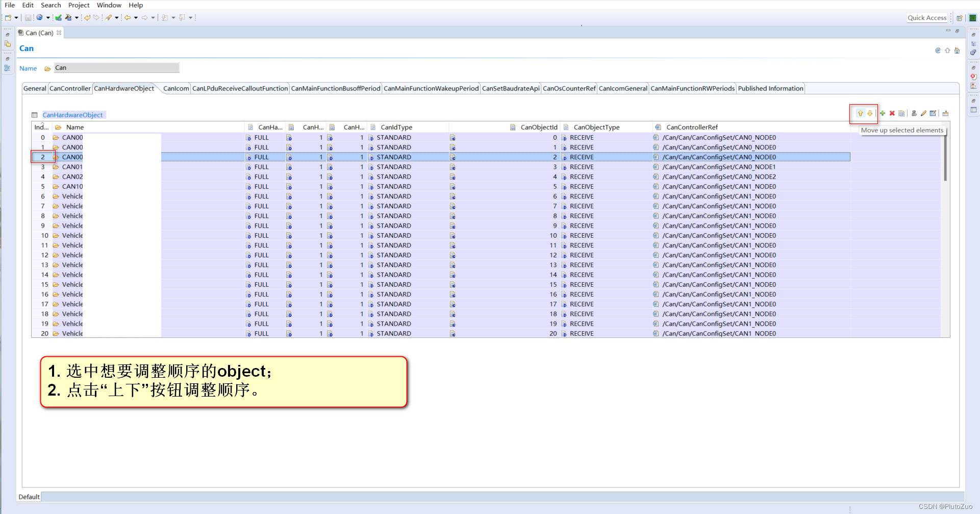The width and height of the screenshot is (980, 514).
Task: Add a new hardware object with green plus
Action: [883, 113]
